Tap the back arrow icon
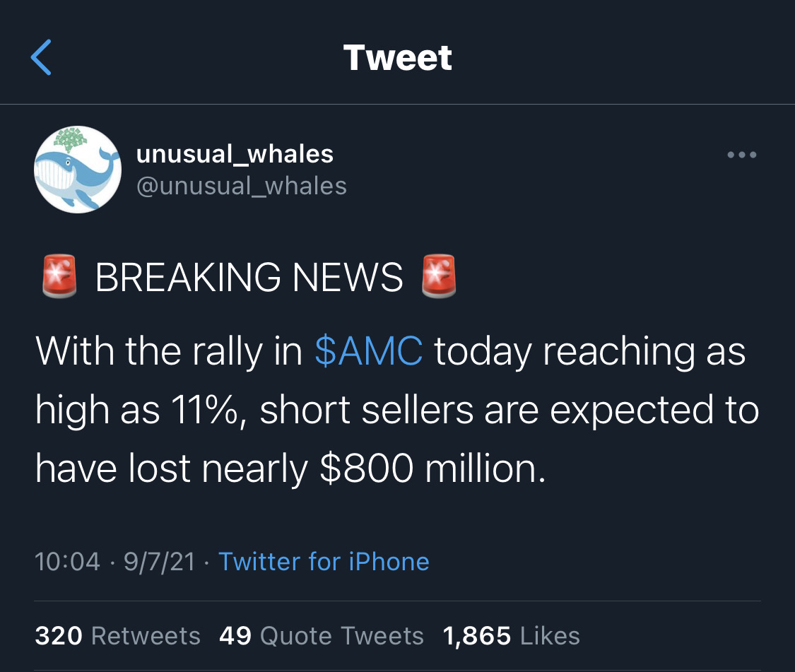Image resolution: width=795 pixels, height=672 pixels. point(41,57)
